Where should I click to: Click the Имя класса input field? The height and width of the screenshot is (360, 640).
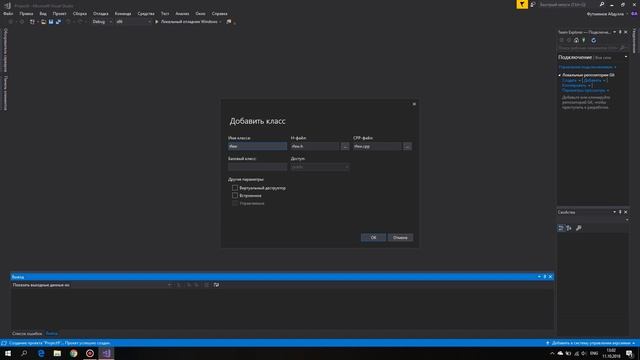(257, 146)
